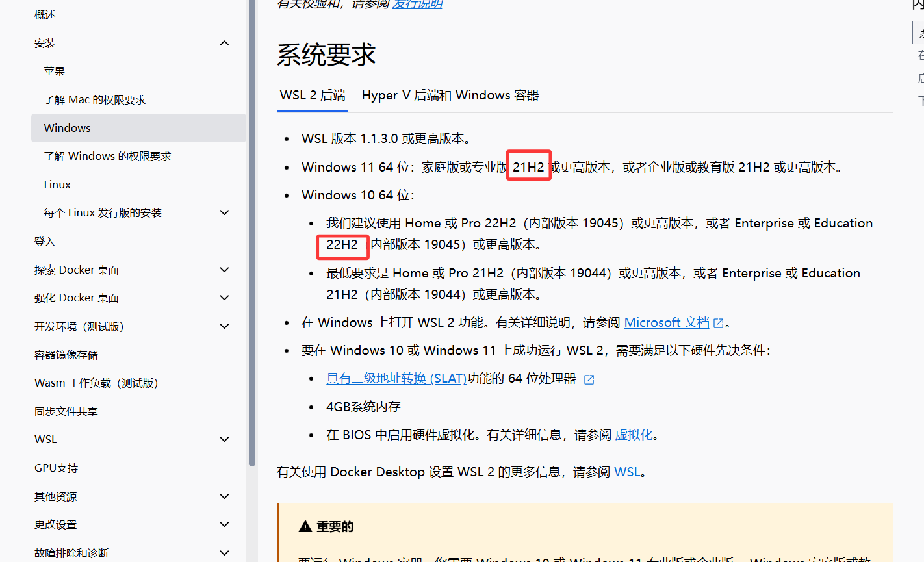Expand the 故障排除和诊断 section chevron
Screen dimensions: 924x562
(225, 553)
